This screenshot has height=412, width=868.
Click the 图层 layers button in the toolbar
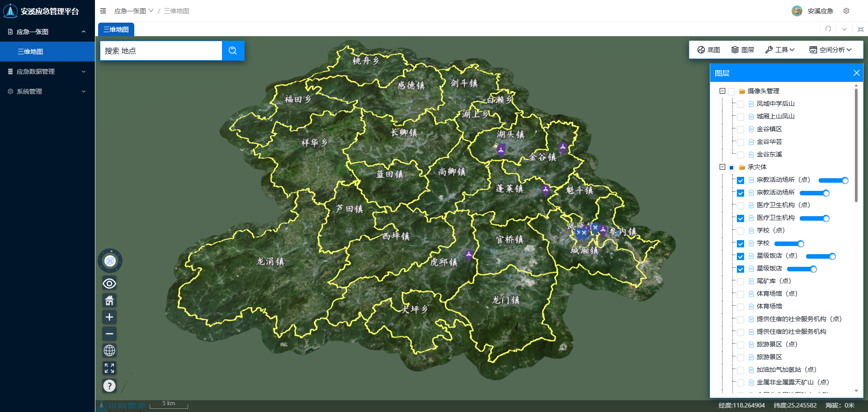743,50
